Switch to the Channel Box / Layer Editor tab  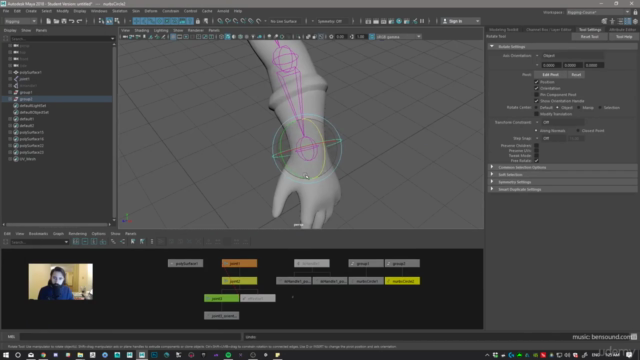click(x=549, y=30)
